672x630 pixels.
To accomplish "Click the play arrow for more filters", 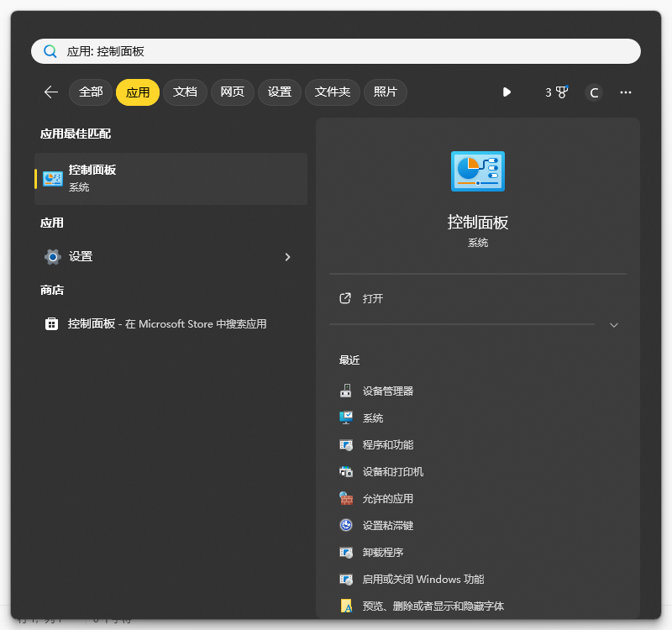I will tap(507, 92).
